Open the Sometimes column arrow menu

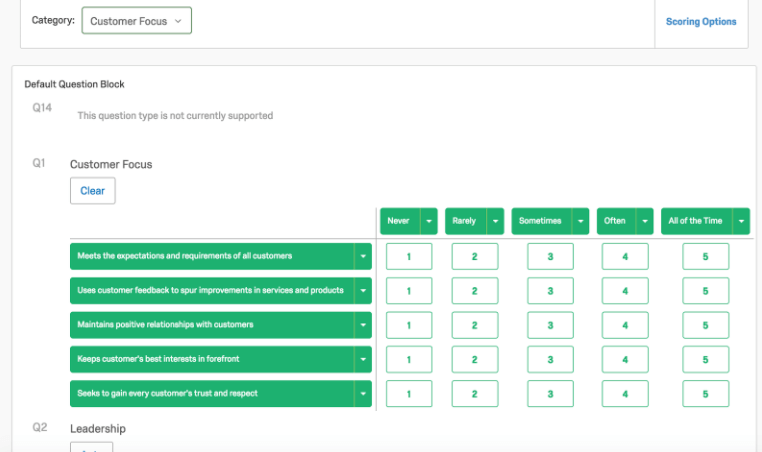(x=579, y=221)
